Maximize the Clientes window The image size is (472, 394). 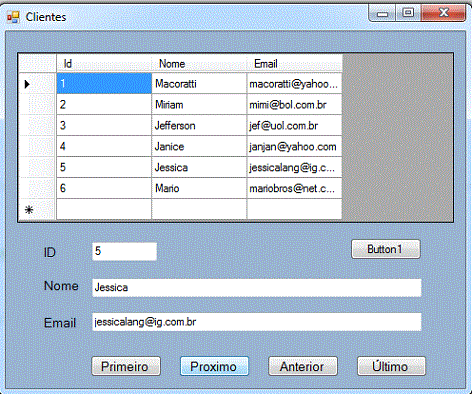(408, 13)
